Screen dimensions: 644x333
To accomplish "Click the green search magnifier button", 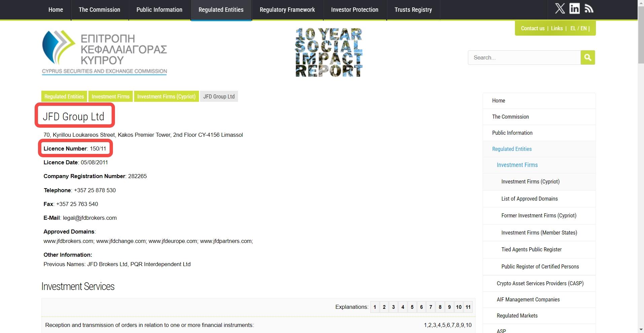I will 588,57.
